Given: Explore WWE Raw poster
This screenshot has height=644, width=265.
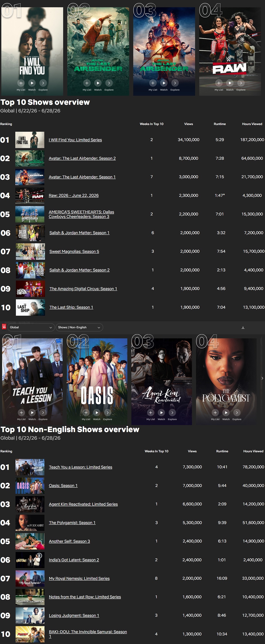Looking at the screenshot, I should click(241, 83).
